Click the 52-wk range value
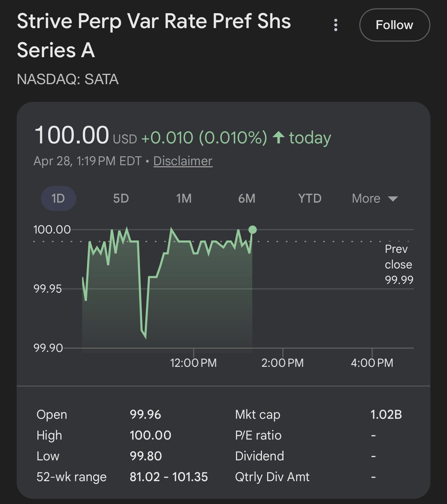 pos(169,477)
